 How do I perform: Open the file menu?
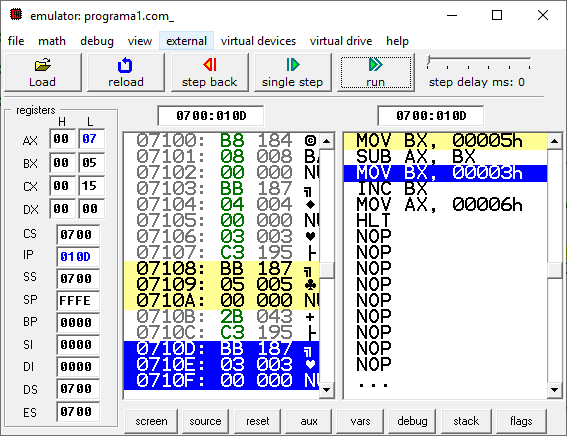tap(16, 41)
